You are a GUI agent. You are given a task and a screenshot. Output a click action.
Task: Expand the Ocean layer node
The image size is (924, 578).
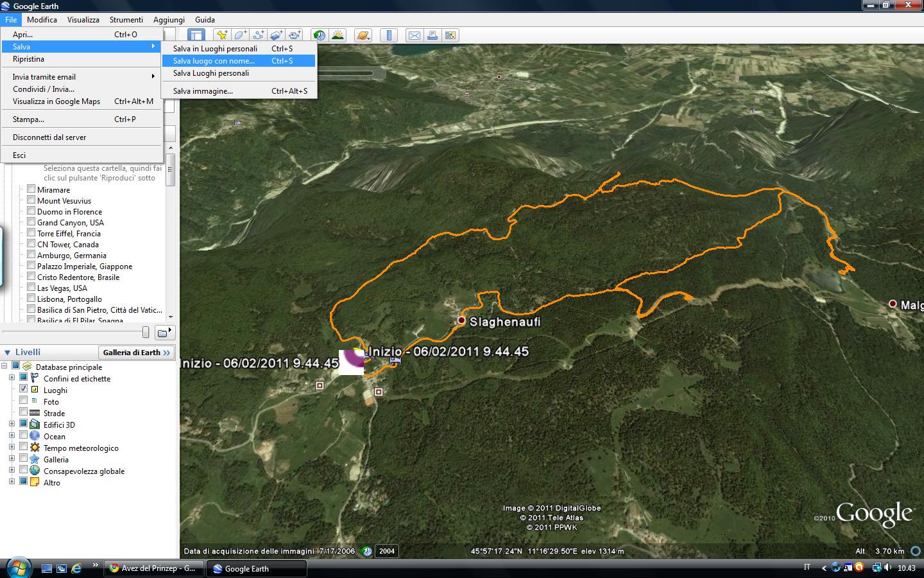[x=12, y=436]
